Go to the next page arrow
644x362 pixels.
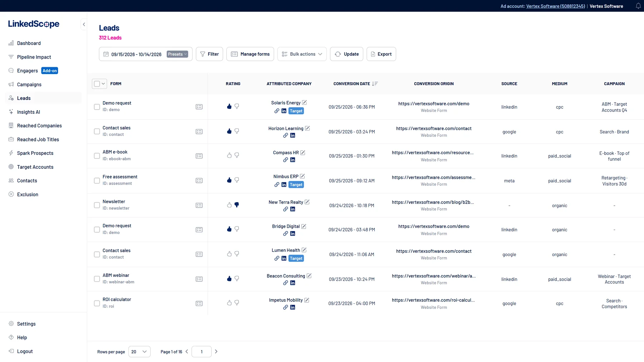(216, 352)
